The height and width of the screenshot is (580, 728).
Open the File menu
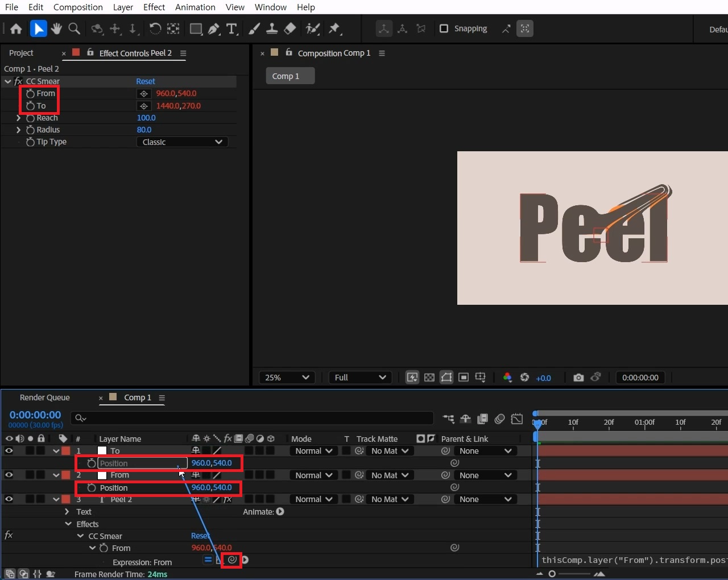click(x=11, y=7)
